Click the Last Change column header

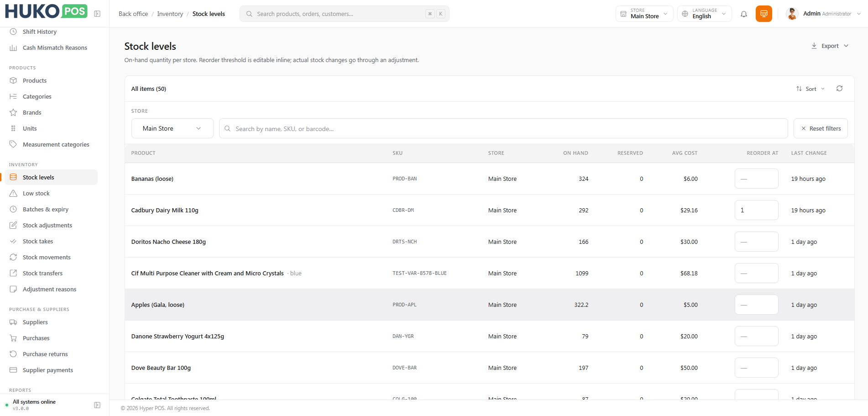coord(809,153)
